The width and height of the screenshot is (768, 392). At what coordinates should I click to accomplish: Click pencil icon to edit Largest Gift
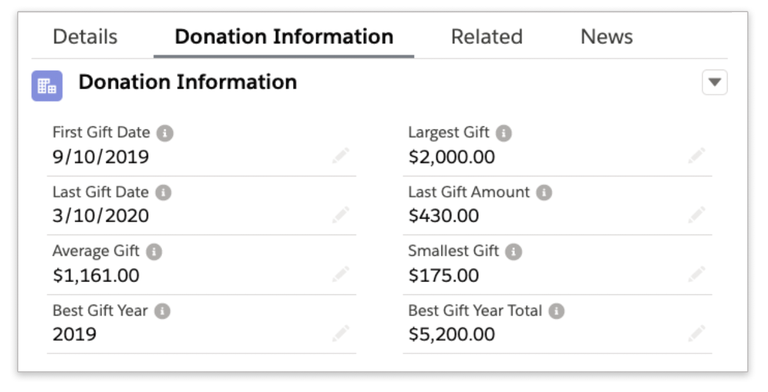(696, 156)
